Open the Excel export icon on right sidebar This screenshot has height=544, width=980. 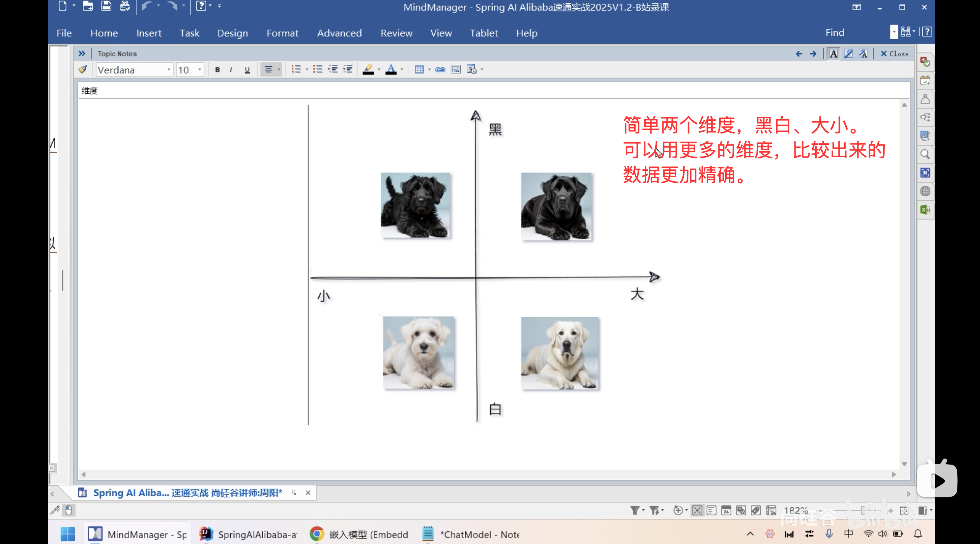925,210
